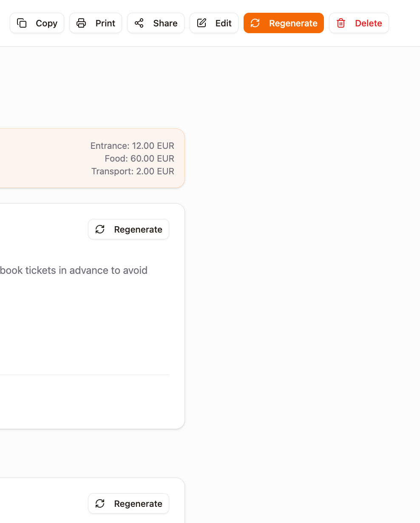Click the Food: 60.00 EUR entry
Viewport: 420px width, 523px height.
pos(139,158)
